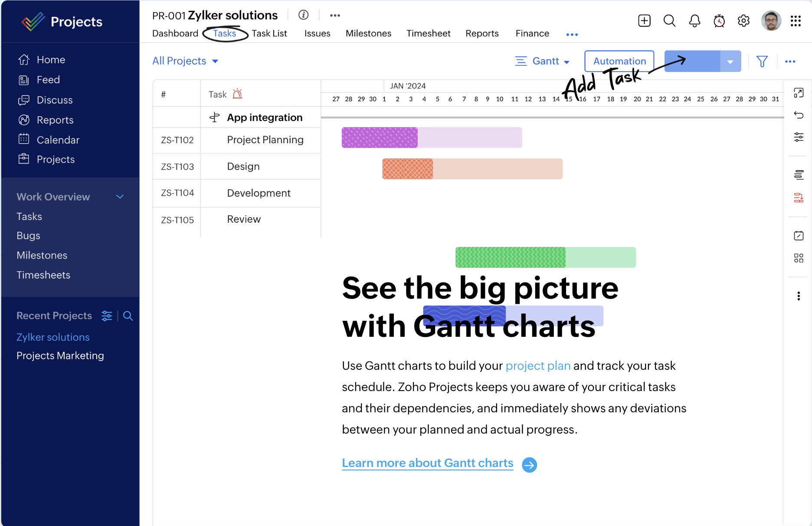Viewport: 812px width, 526px height.
Task: Click the overdue alarm icon beside Task header
Action: 237,94
